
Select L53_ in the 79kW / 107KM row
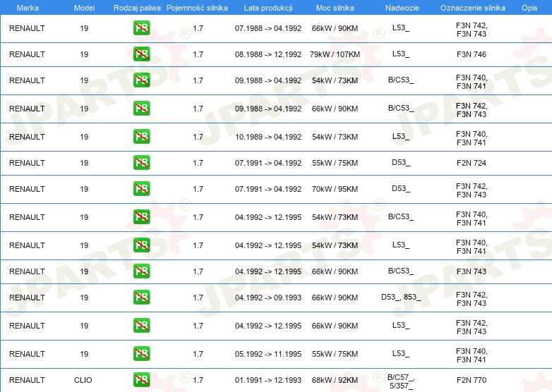401,54
